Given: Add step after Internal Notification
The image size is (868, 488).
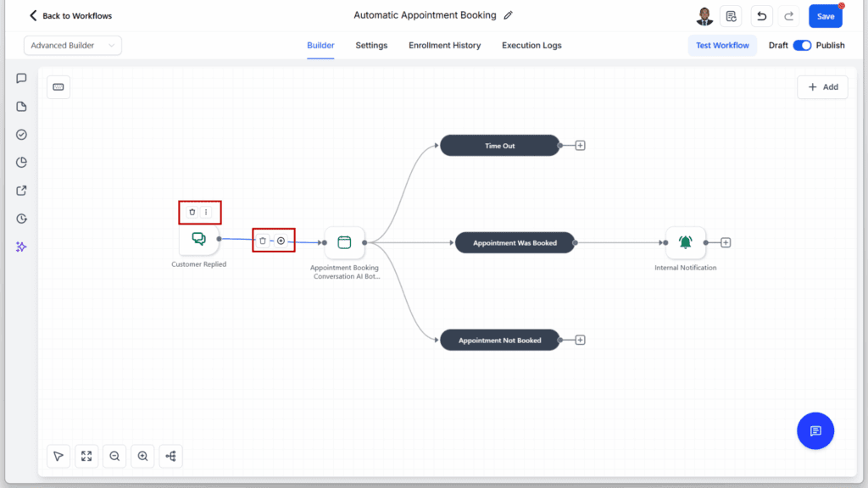Looking at the screenshot, I should tap(726, 242).
